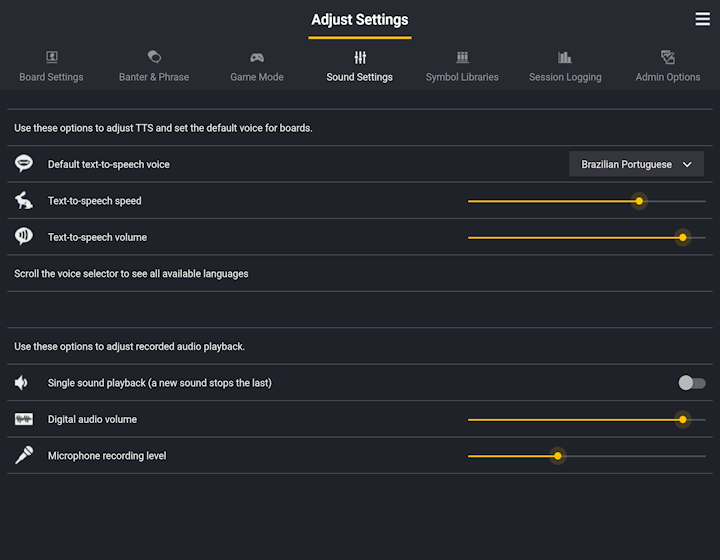Click the rabbit speech speed icon
720x560 pixels.
(x=24, y=201)
